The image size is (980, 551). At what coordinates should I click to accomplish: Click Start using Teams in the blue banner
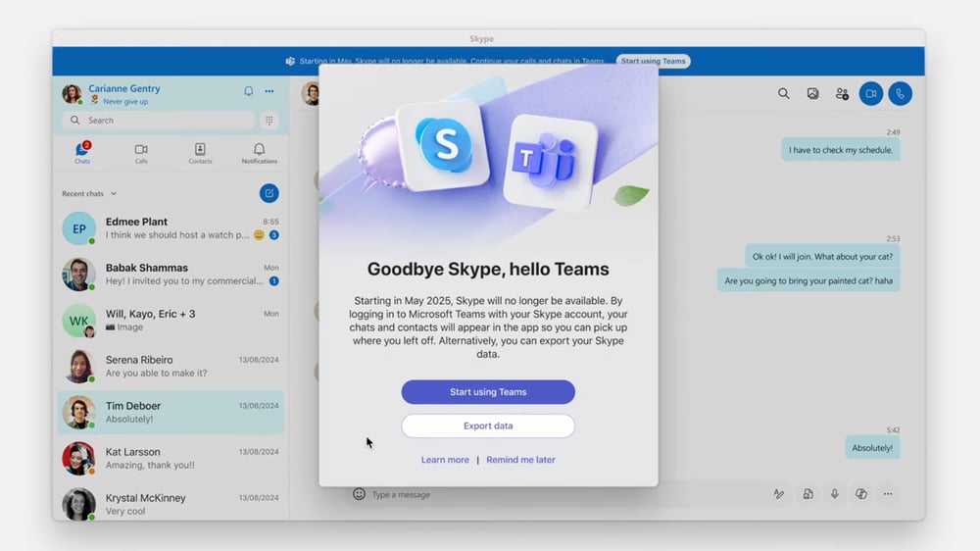point(653,62)
